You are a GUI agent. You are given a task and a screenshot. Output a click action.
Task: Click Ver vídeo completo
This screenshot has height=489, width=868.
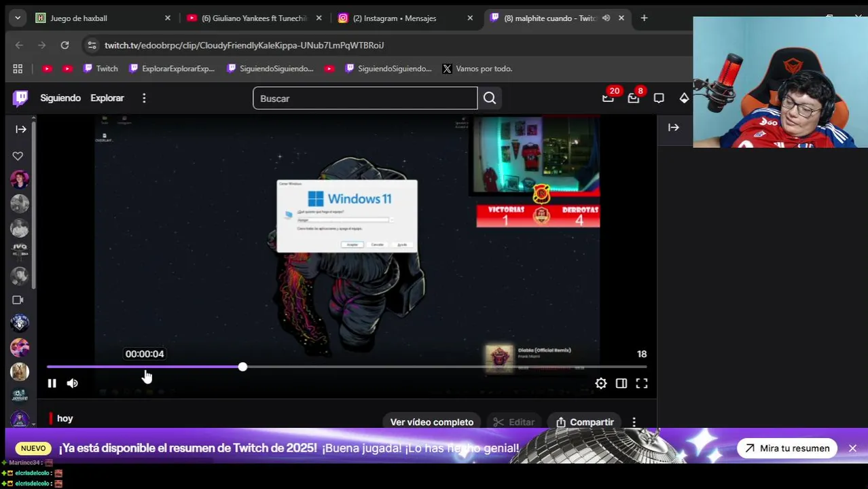[432, 422]
